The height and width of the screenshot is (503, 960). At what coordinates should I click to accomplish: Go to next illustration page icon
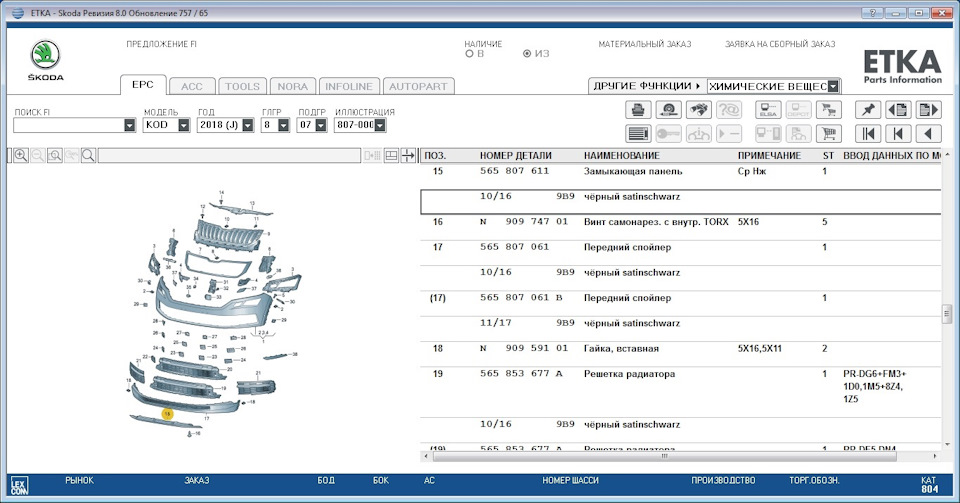tap(928, 110)
